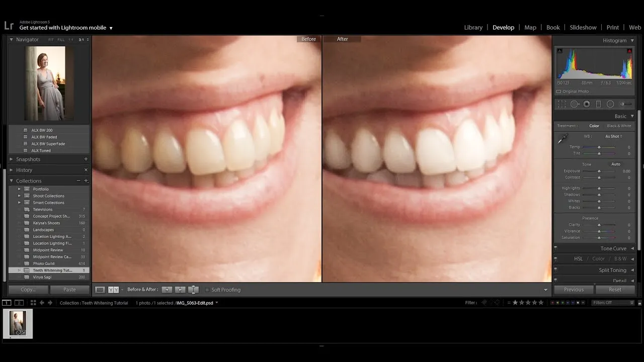
Task: Choose the Graduated Filter tool
Action: click(x=598, y=104)
